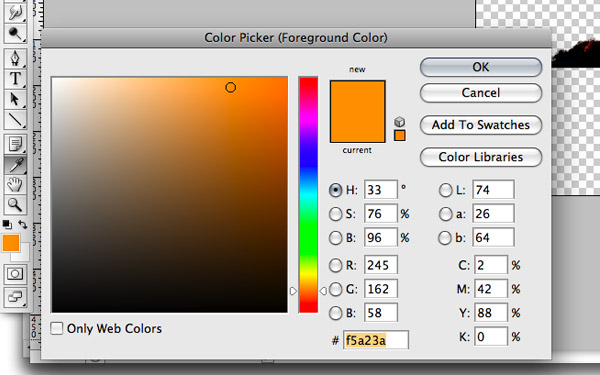Select the H hue radio button
600x375 pixels.
[336, 190]
